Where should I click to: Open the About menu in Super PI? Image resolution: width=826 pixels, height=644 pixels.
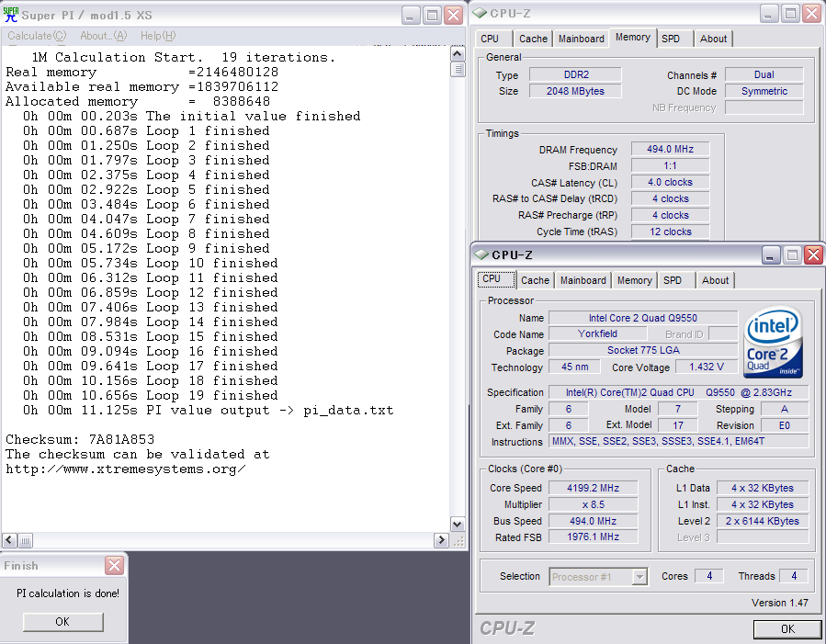pyautogui.click(x=103, y=36)
